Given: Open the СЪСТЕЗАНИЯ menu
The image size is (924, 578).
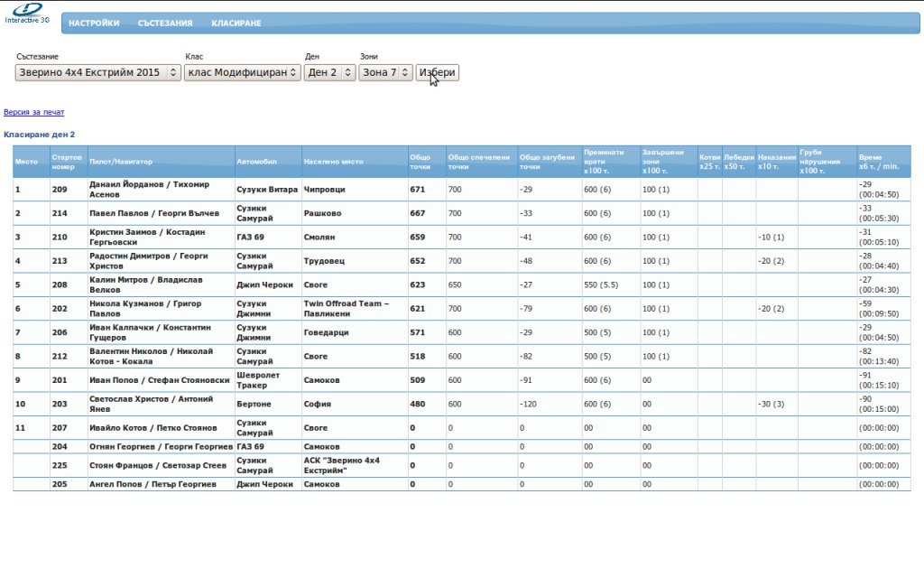Looking at the screenshot, I should pos(165,23).
